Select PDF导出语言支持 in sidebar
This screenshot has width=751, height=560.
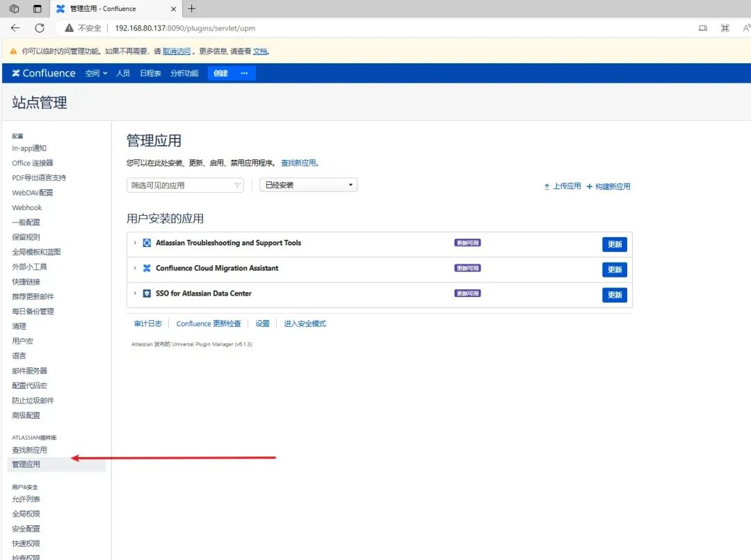click(x=39, y=177)
